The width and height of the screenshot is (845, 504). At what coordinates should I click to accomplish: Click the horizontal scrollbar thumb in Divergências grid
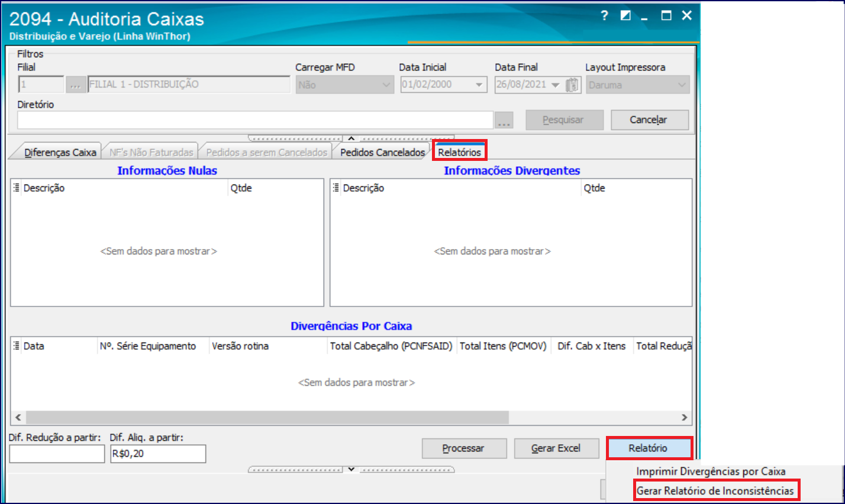click(x=267, y=418)
